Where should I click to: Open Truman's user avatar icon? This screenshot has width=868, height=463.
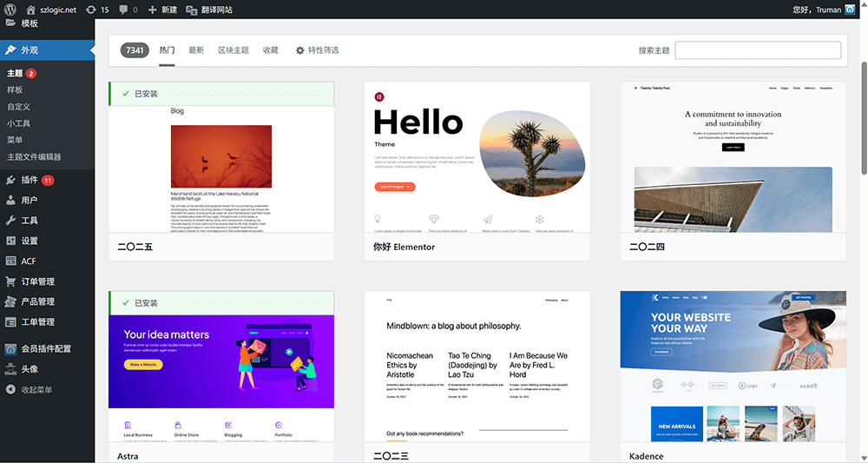(x=851, y=10)
